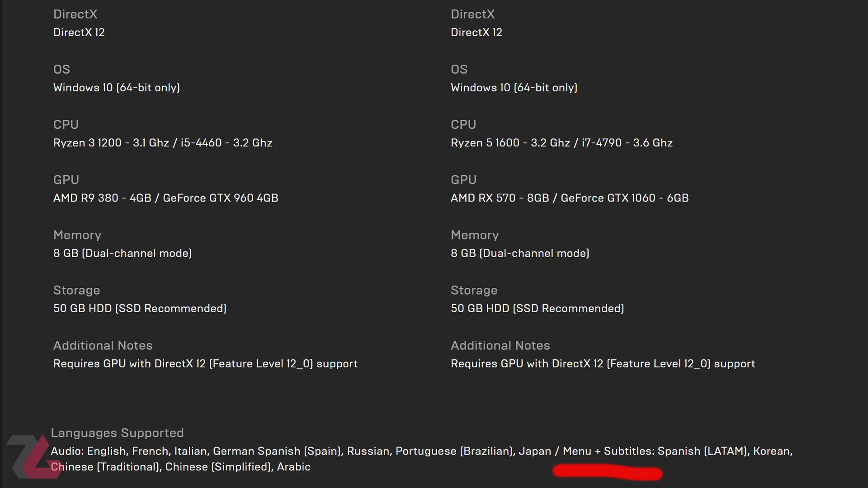This screenshot has height=488, width=868.
Task: Click the recommended Additional Notes heading
Action: pos(500,346)
